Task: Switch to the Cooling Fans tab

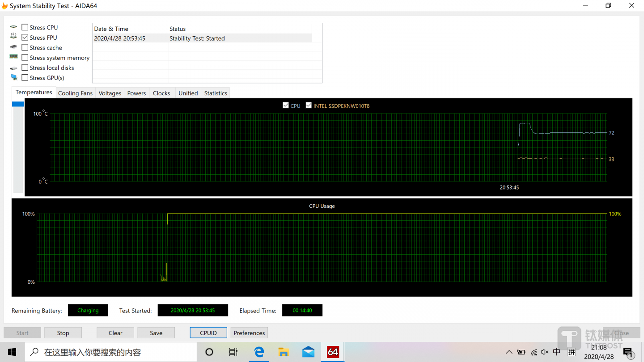Action: pos(75,93)
